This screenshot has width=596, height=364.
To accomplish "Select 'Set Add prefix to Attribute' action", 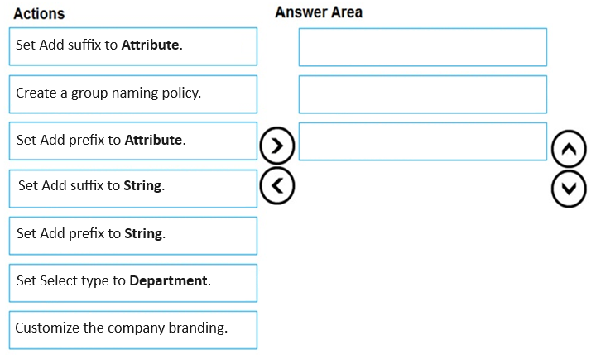I will coord(133,141).
